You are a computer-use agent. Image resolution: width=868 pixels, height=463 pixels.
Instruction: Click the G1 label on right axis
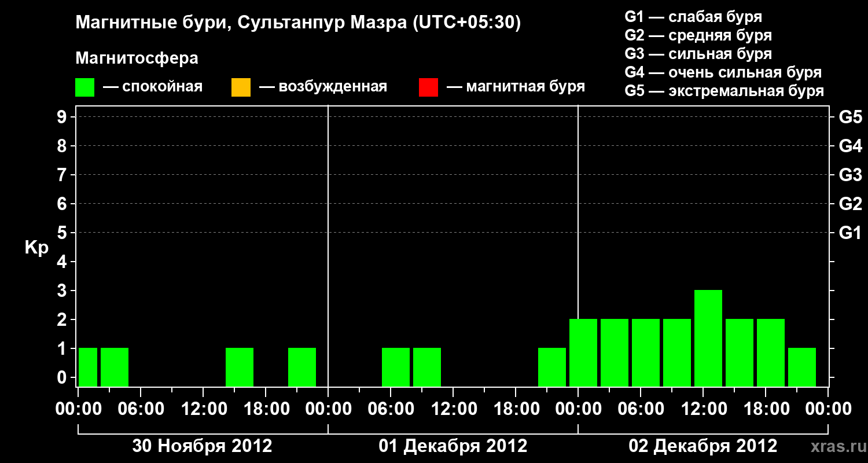pos(851,233)
